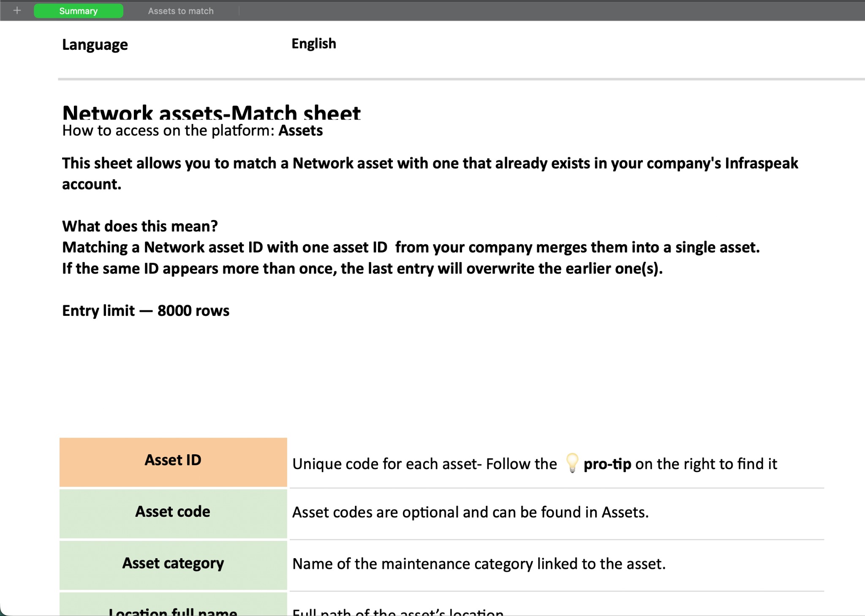Select the 'If the same ID appears' sentence

pos(362,269)
